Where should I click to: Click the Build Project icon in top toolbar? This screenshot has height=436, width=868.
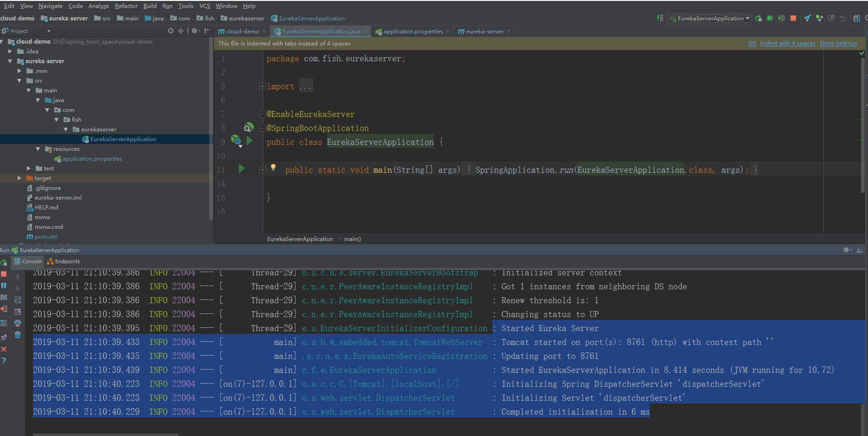click(x=660, y=18)
